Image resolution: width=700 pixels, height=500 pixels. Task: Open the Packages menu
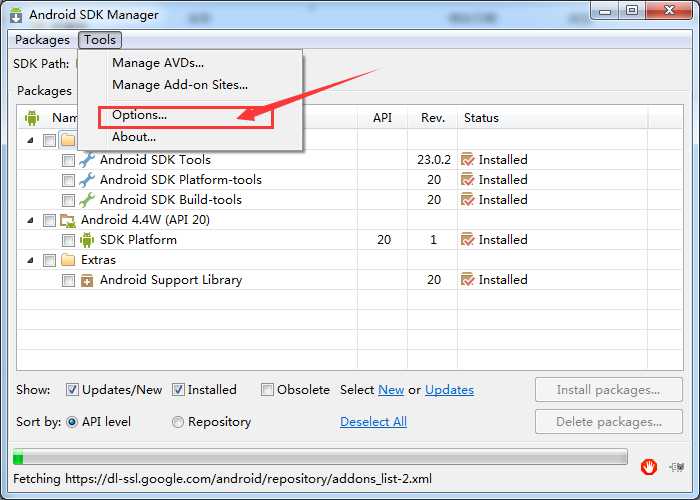[42, 40]
